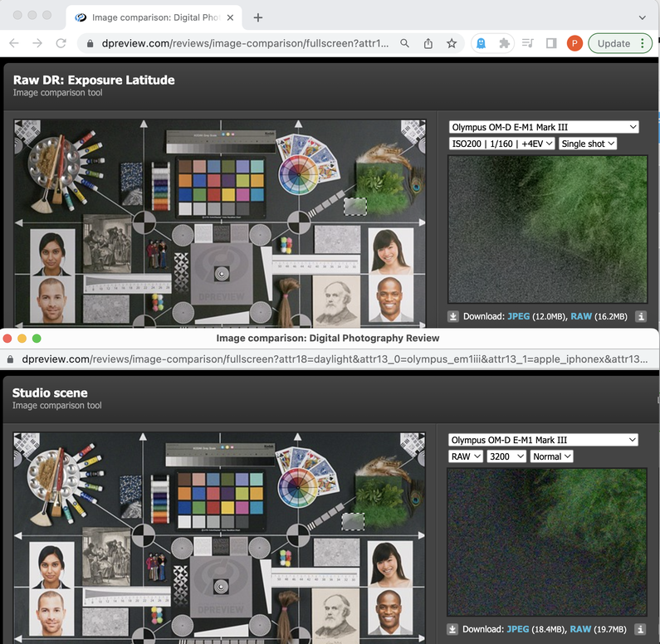Bookmark this page with the star icon
The image size is (660, 644).
pyautogui.click(x=452, y=43)
